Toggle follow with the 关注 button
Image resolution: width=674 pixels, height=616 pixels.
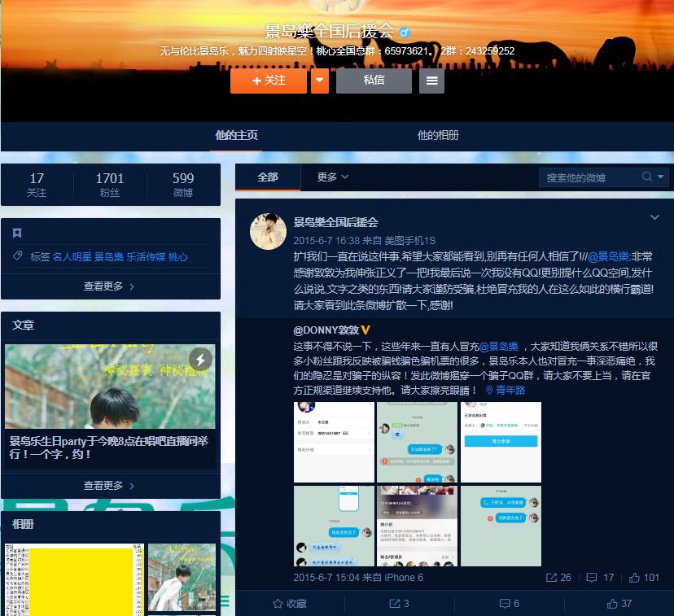(x=269, y=81)
